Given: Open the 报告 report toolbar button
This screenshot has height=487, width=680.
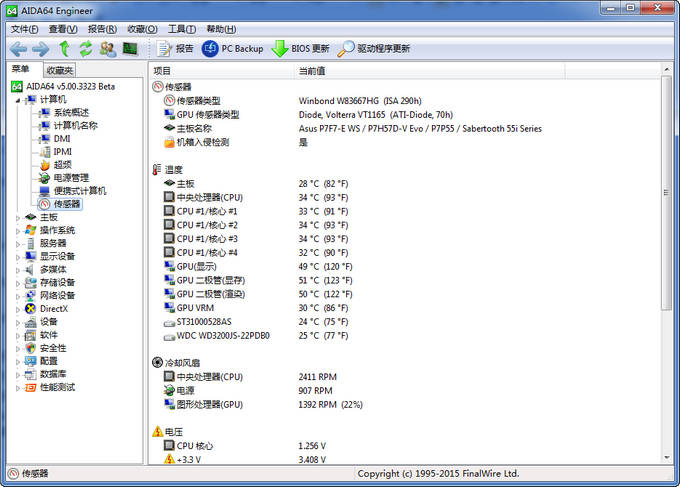Looking at the screenshot, I should coord(175,49).
